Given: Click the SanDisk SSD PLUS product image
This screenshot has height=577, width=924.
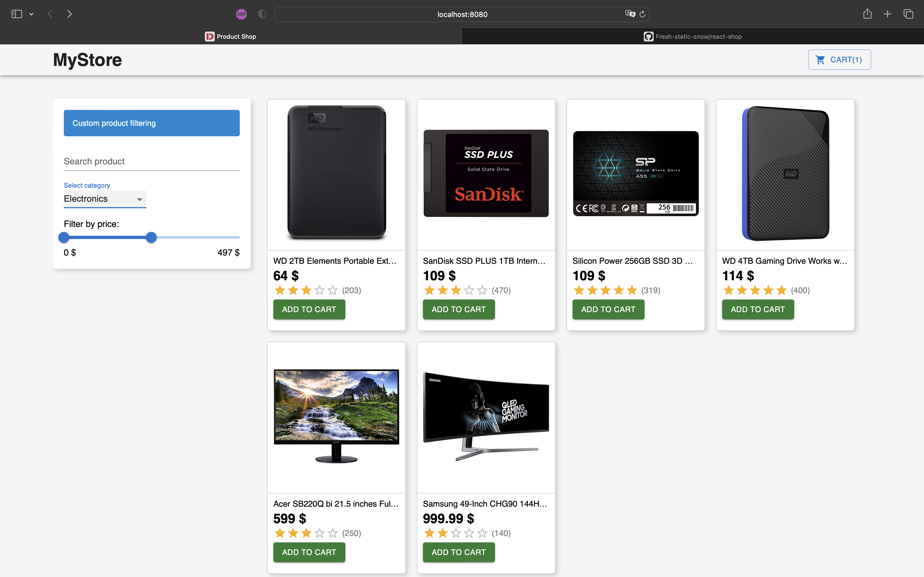Looking at the screenshot, I should click(x=486, y=174).
